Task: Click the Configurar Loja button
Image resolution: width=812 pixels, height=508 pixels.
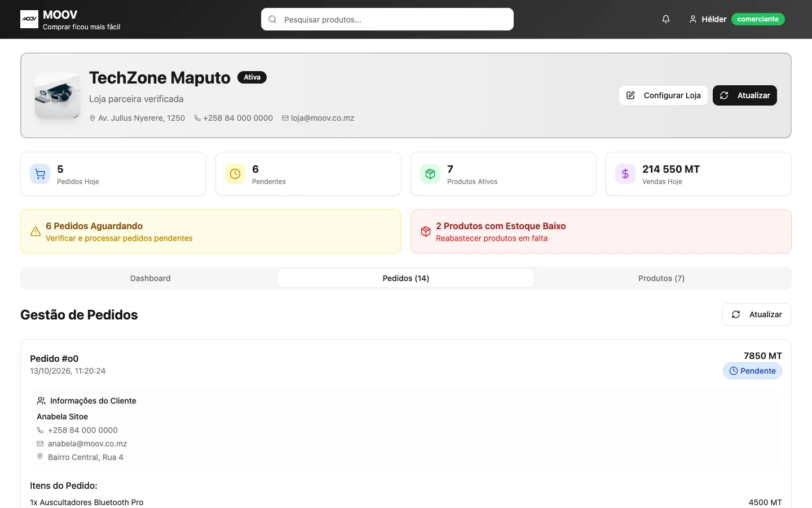Action: [663, 95]
